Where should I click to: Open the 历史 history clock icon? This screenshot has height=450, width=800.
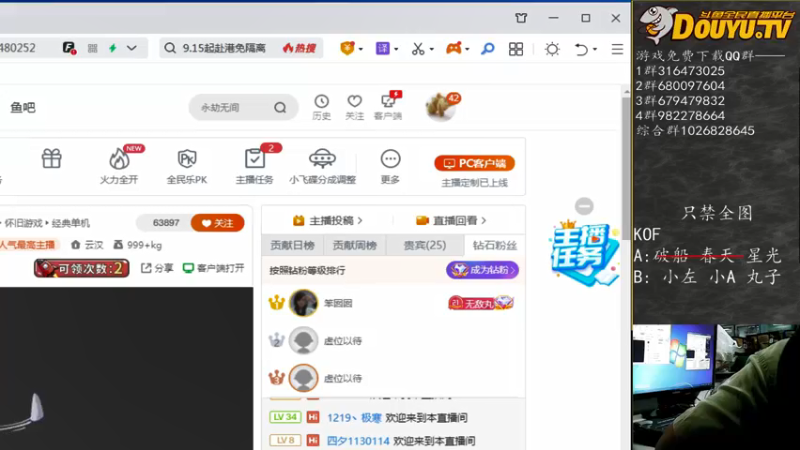[x=321, y=107]
